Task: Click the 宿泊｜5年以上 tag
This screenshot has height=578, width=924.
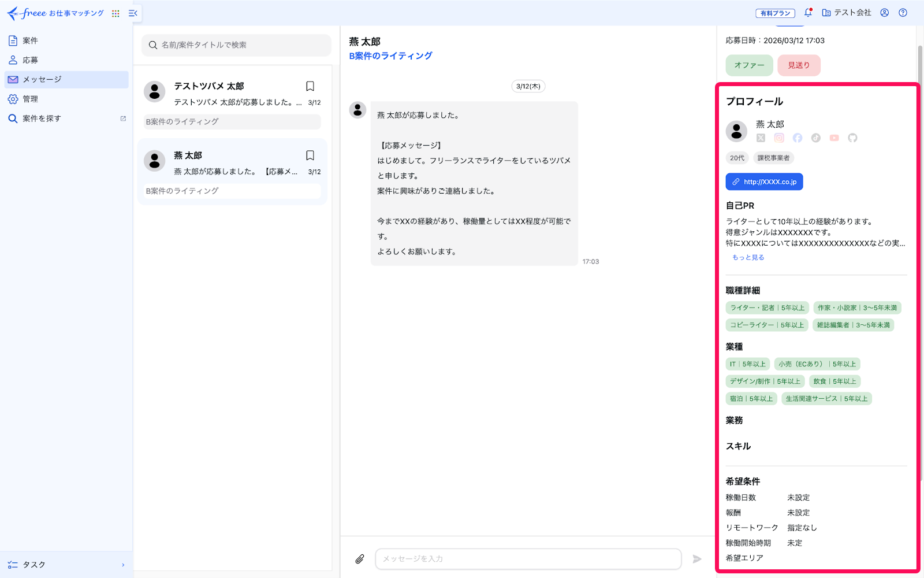Action: [751, 399]
